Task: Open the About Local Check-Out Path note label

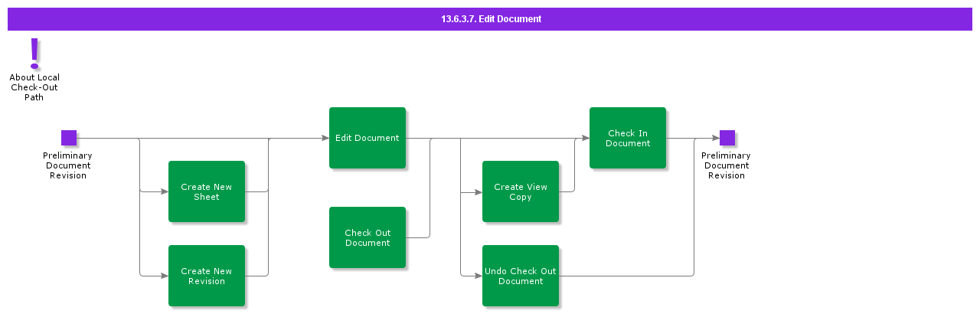Action: [34, 87]
